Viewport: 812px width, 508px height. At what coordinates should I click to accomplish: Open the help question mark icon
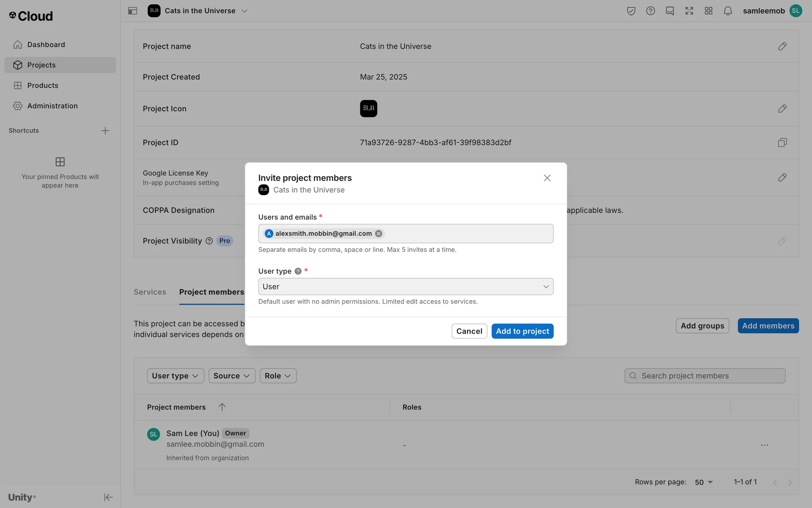pos(650,11)
